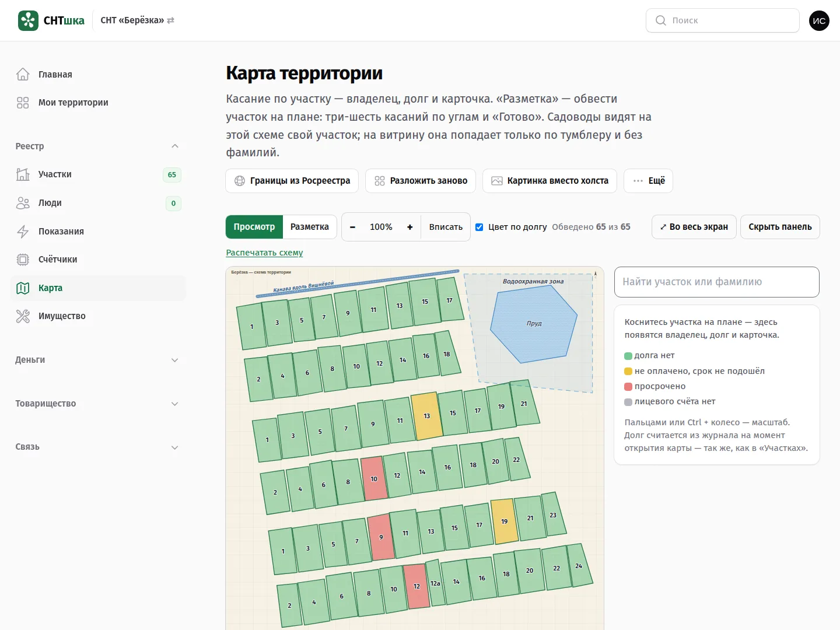Click Во весь экран button

[694, 227]
